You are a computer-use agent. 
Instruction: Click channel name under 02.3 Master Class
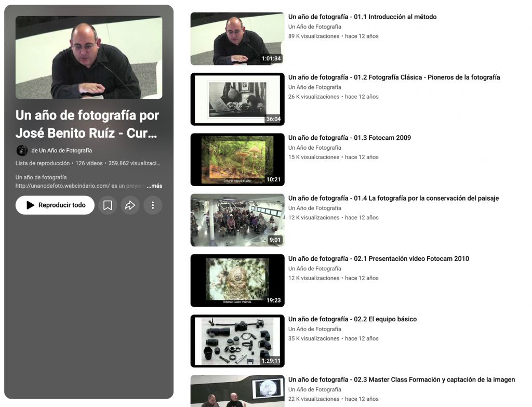314,389
